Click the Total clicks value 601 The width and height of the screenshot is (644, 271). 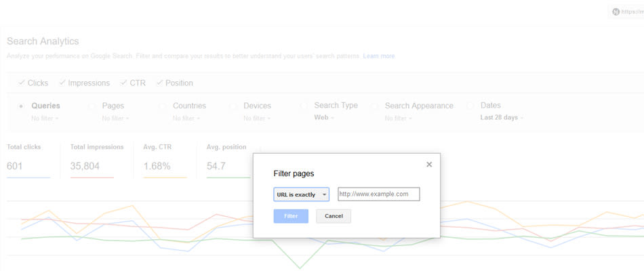[x=15, y=166]
